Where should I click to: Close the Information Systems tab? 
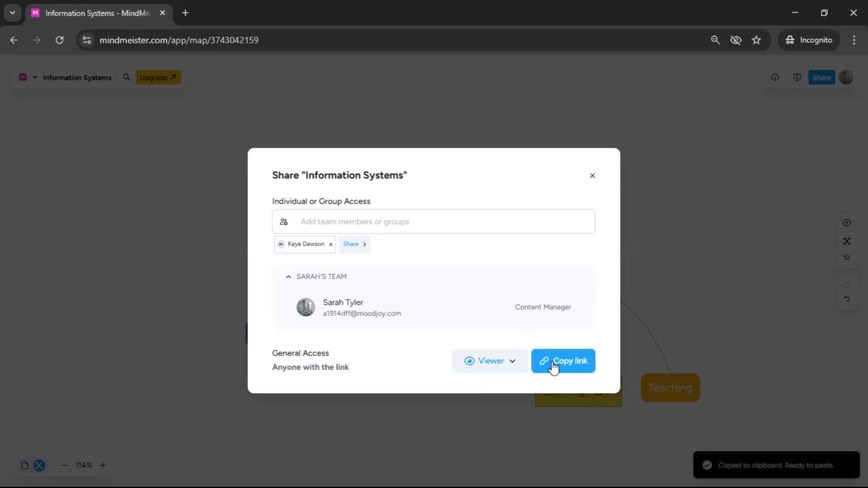click(x=162, y=13)
